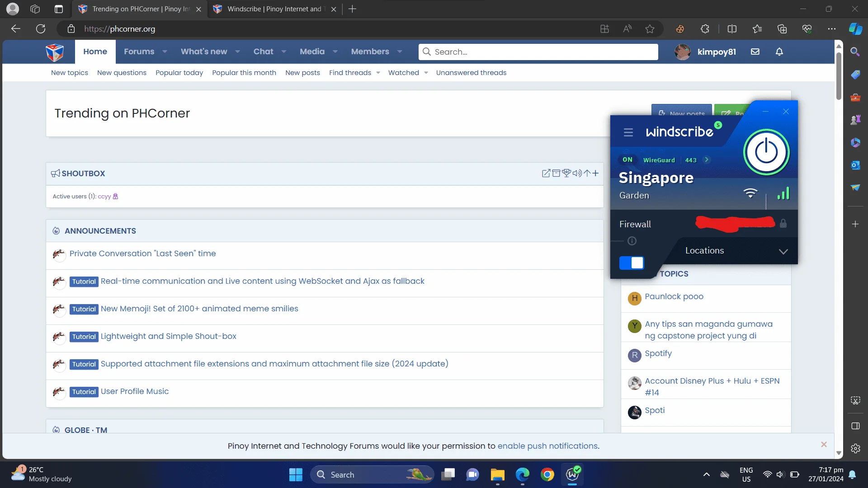Focus the forum Search field
Screen dimensions: 868x488
538,52
